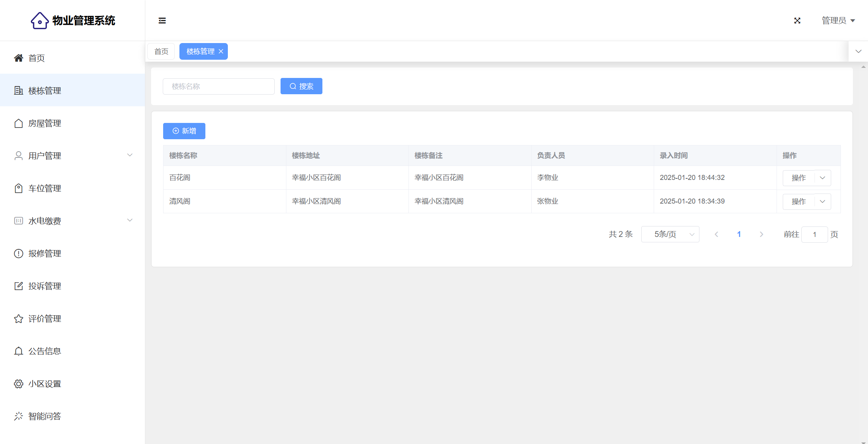Expand the 用户管理 submenu

pyautogui.click(x=130, y=155)
